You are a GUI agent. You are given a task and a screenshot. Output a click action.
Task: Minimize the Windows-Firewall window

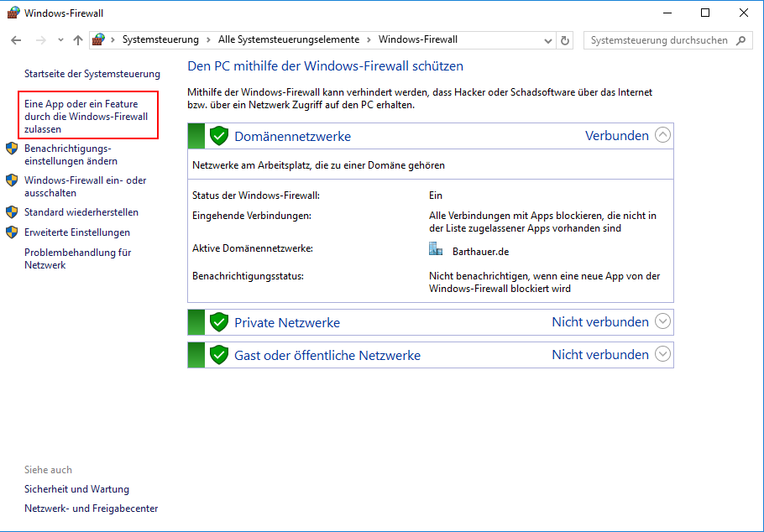pos(666,13)
